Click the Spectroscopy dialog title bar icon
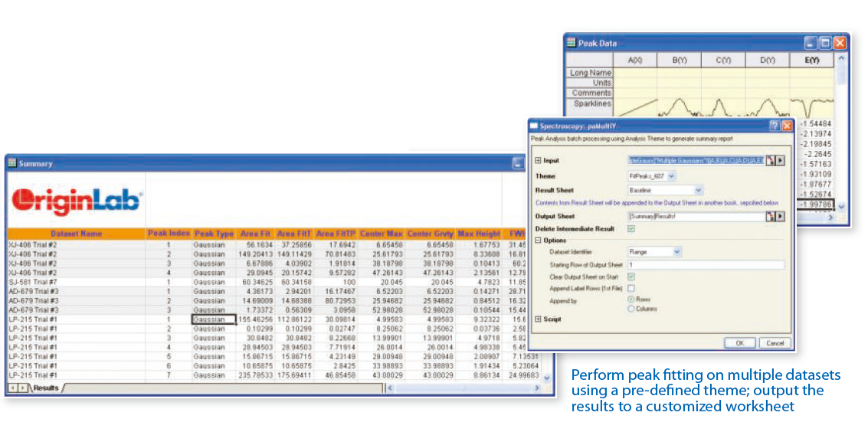This screenshot has width=868, height=432. 534,126
